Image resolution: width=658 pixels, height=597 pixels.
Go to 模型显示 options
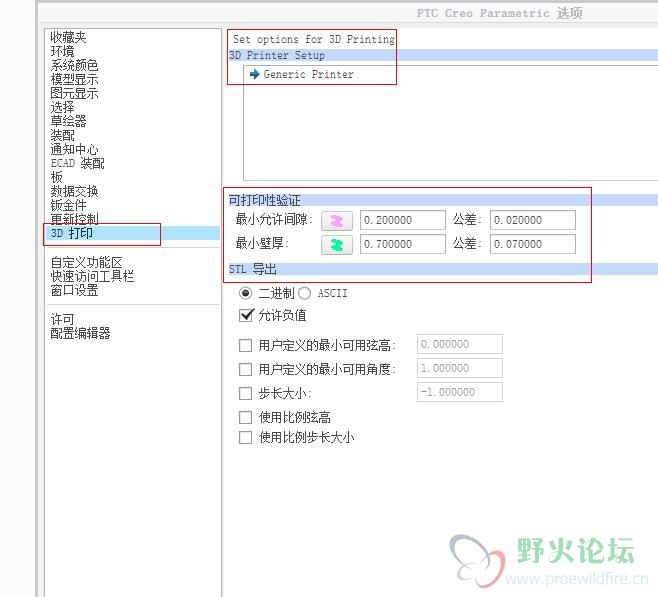74,79
